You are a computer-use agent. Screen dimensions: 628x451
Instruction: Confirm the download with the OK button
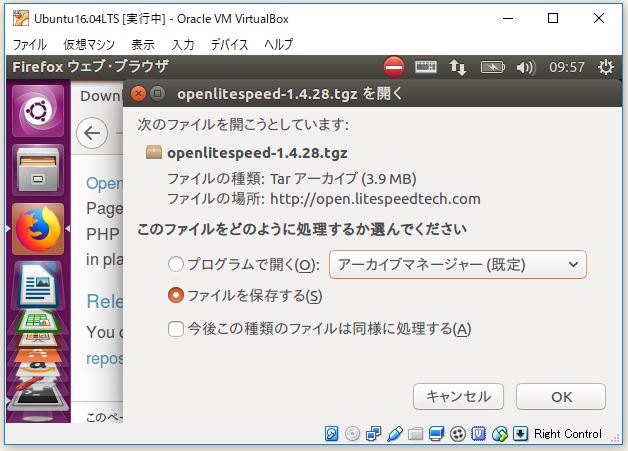click(561, 397)
